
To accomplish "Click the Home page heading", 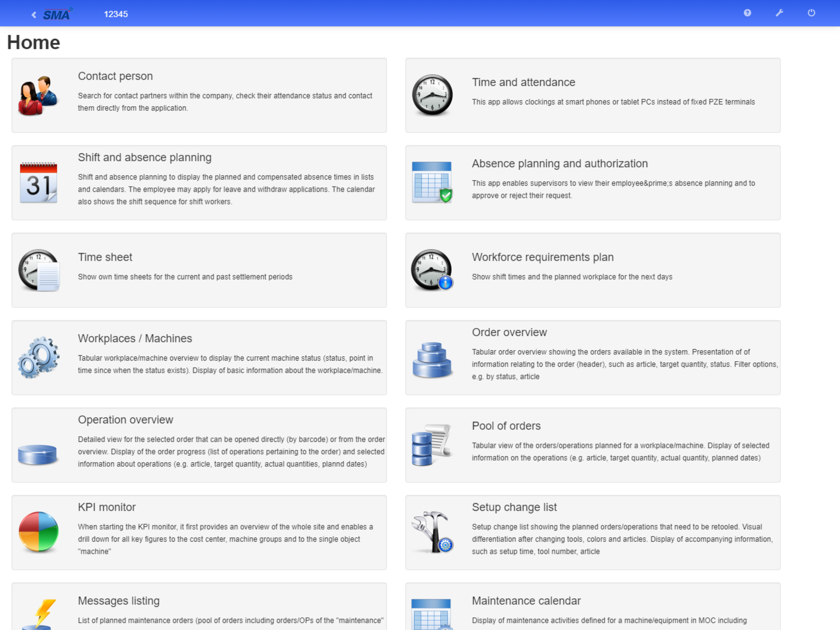I will [x=34, y=42].
